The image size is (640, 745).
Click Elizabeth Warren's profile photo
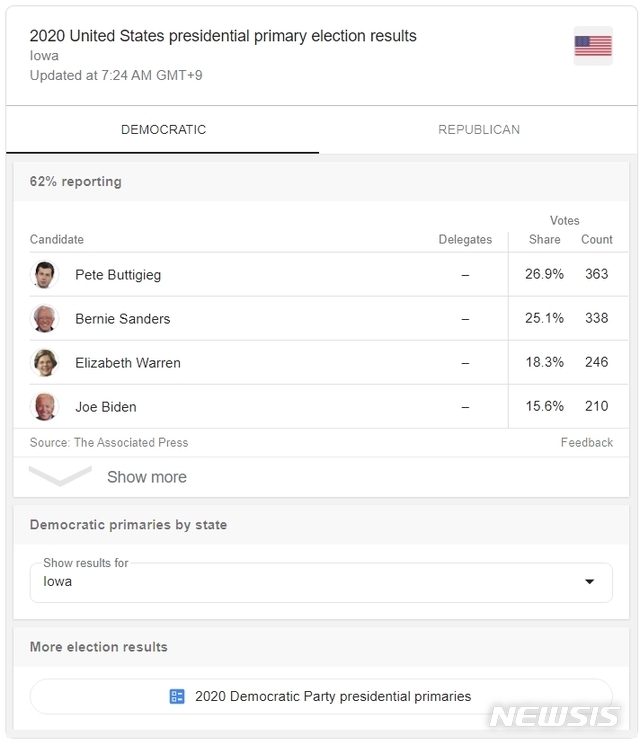point(45,363)
